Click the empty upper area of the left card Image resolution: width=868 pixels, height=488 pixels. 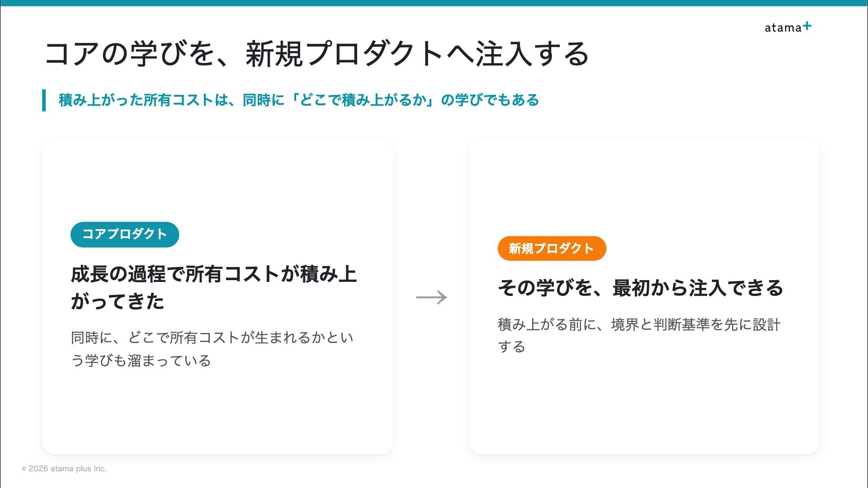[217, 181]
